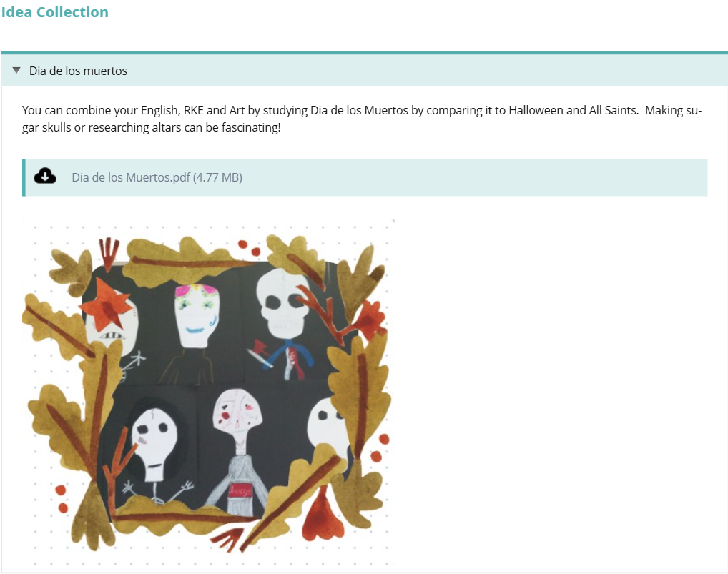Screen dimensions: 728x574
Task: Click the grey-robed skeleton drawing
Action: (237, 452)
